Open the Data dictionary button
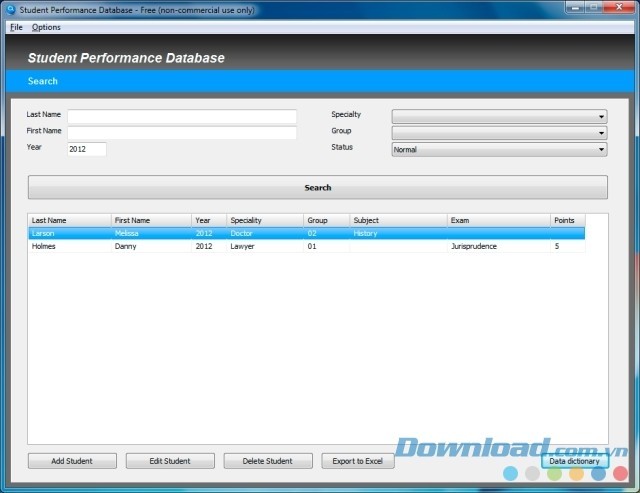The image size is (640, 493). point(575,461)
